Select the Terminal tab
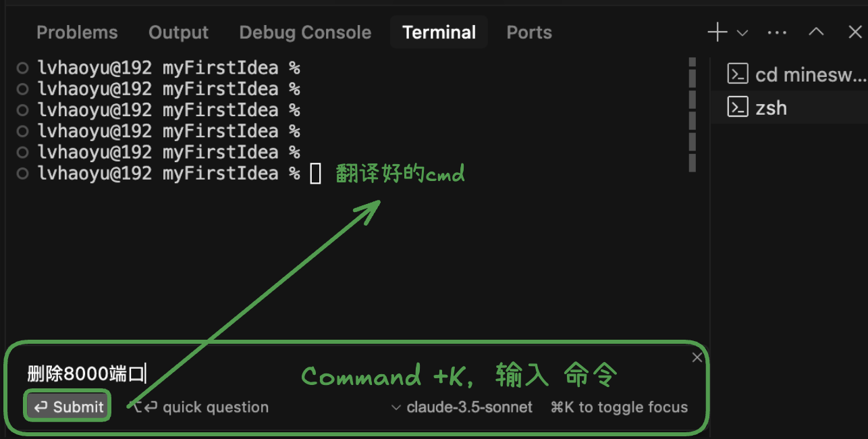868x439 pixels. tap(439, 32)
